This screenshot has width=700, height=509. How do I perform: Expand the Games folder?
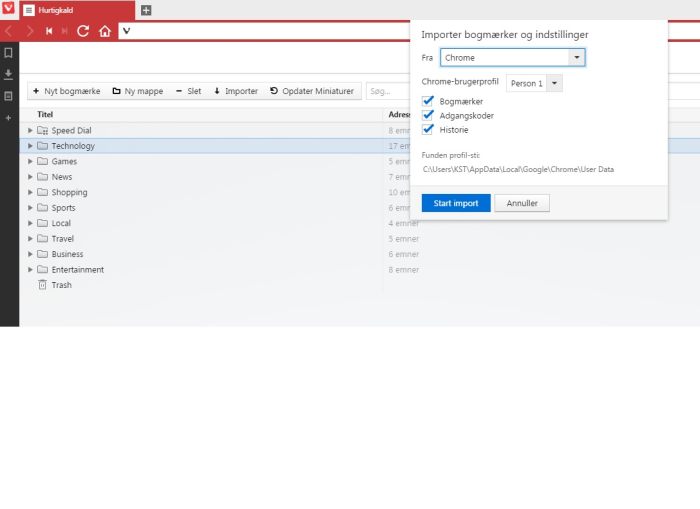click(30, 161)
